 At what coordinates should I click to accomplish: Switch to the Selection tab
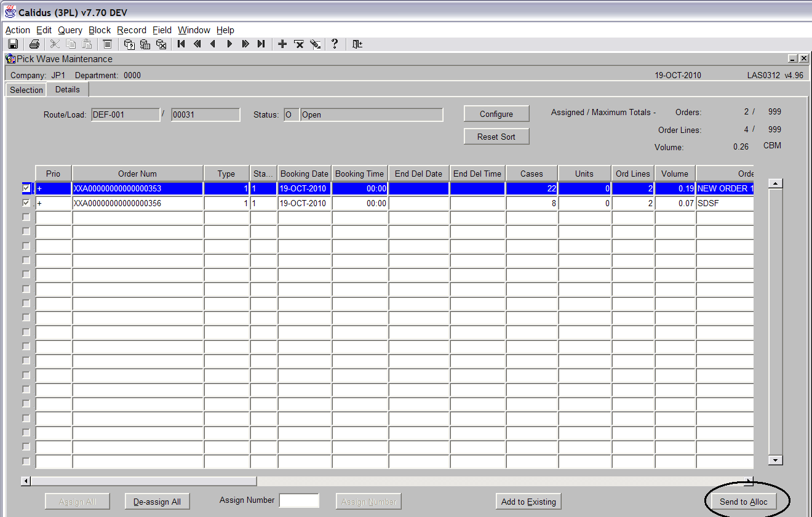click(26, 90)
